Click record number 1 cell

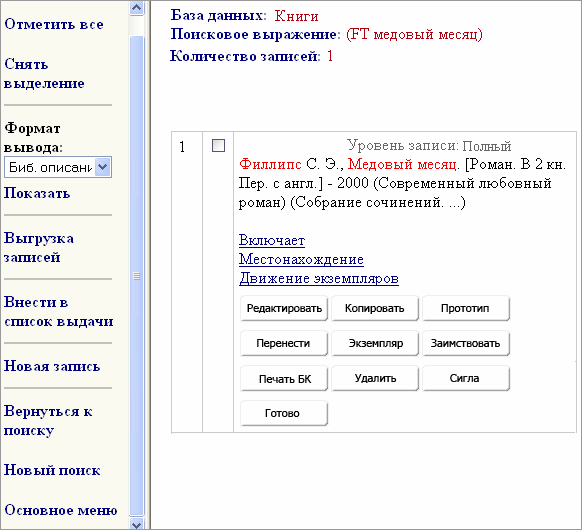tap(187, 282)
